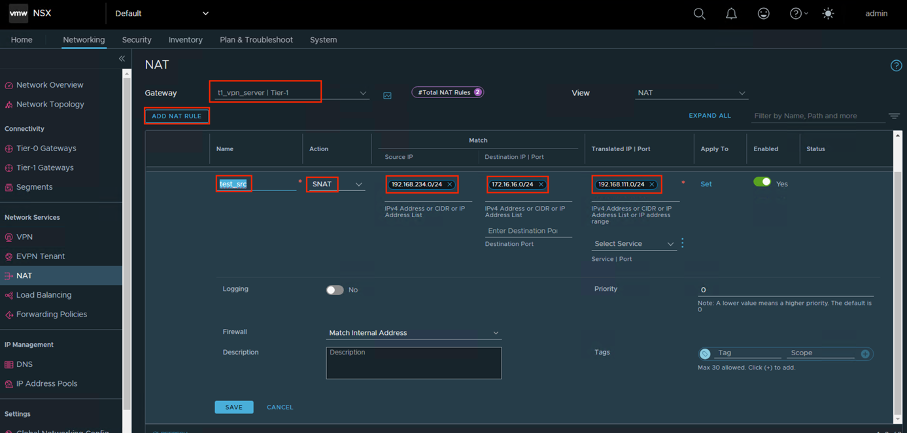
Task: Click the Description text area
Action: [x=413, y=362]
